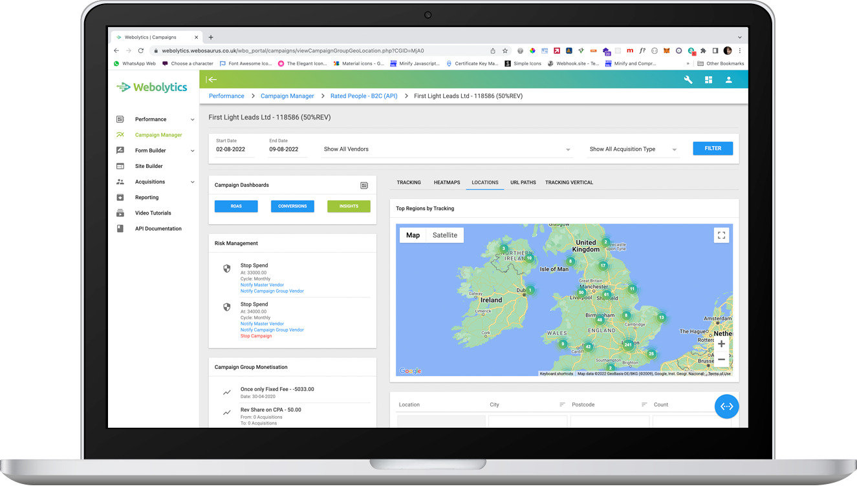Click the 61 cluster marker on the map
Screen dimensions: 857x504
[606, 294]
